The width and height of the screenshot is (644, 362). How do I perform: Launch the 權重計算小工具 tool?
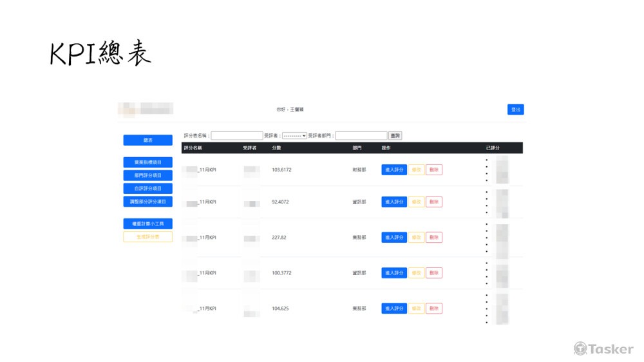147,224
